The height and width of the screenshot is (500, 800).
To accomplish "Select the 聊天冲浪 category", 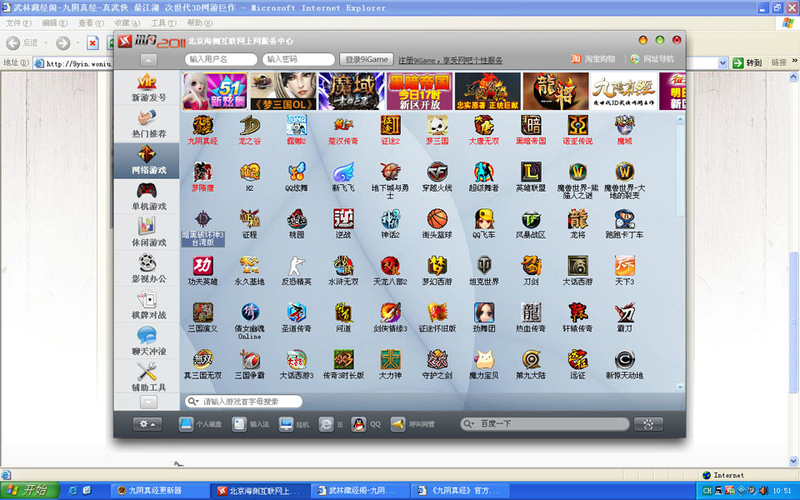I will 147,341.
